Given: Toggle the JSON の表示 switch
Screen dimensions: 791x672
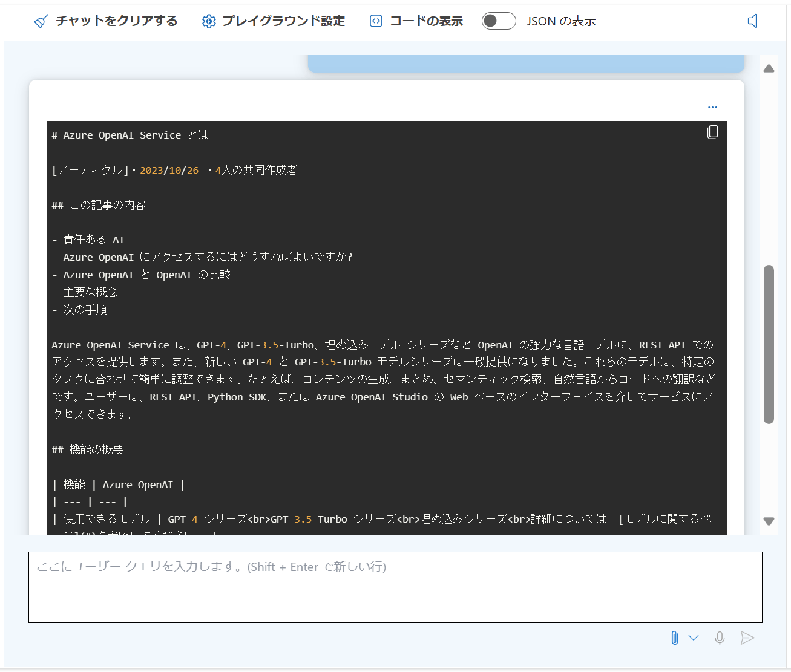Looking at the screenshot, I should tap(499, 21).
